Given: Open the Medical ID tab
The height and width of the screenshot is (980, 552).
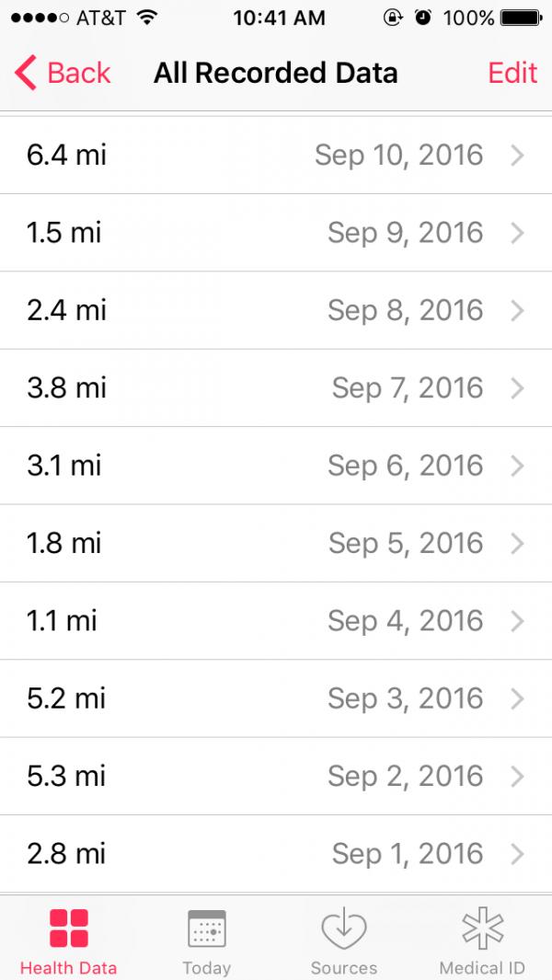Looking at the screenshot, I should (482, 929).
